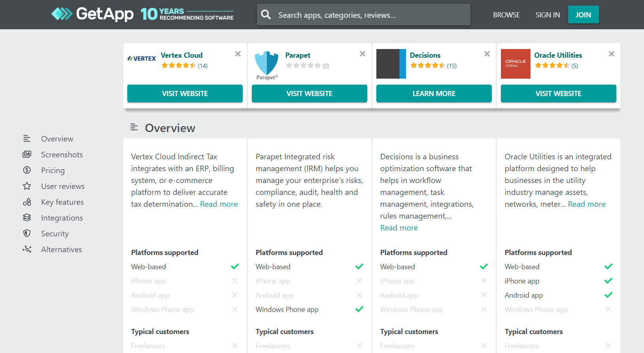Click Decisions Android app cross

pyautogui.click(x=484, y=295)
